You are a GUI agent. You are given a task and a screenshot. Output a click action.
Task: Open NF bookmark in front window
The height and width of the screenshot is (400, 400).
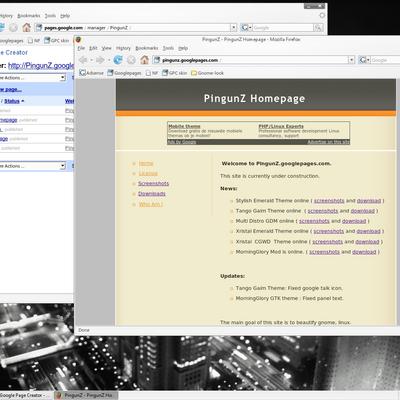coord(151,73)
